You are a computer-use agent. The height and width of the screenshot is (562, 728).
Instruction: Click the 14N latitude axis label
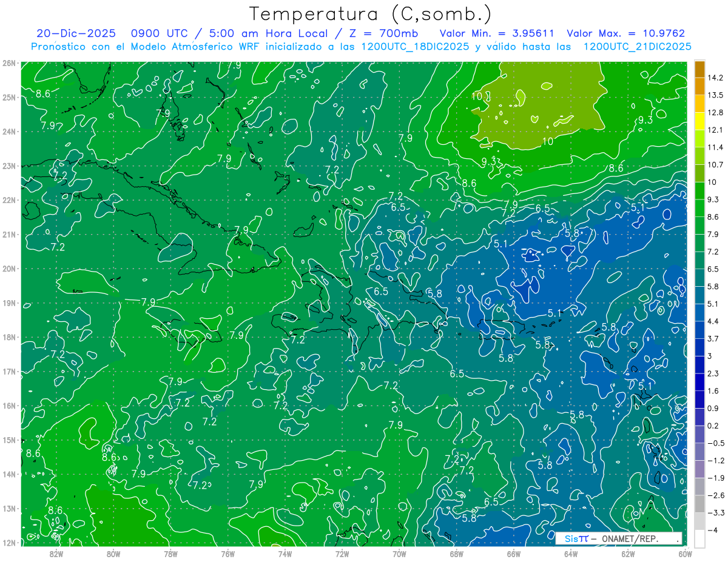(8, 474)
